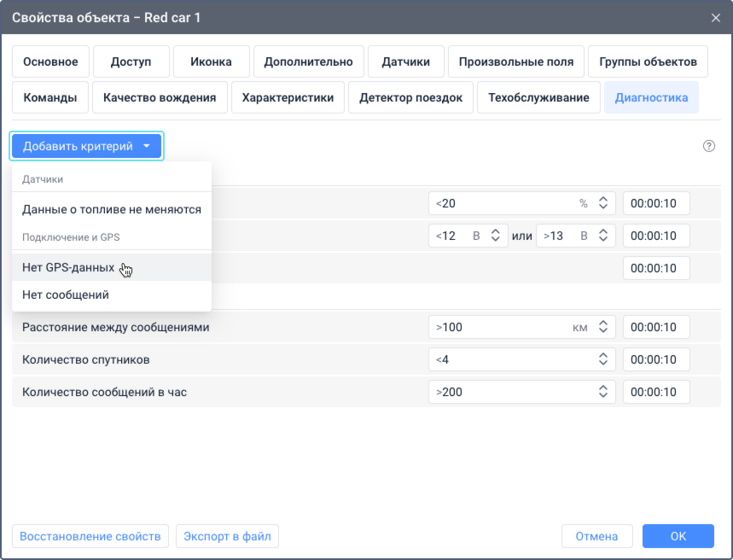The width and height of the screenshot is (733, 560).
Task: Adjust the >200 messages per hour stepper
Action: pos(603,392)
